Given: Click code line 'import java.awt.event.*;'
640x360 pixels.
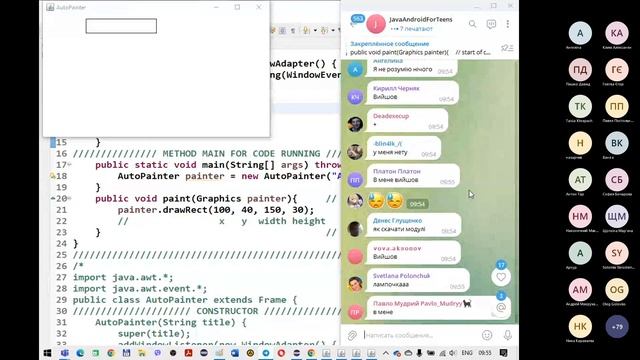Looking at the screenshot, I should [140, 289].
